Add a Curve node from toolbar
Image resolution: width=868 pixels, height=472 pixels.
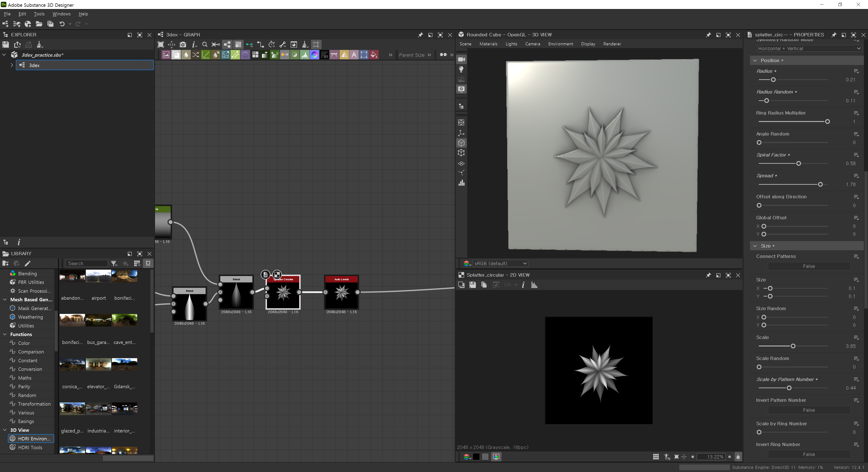(205, 55)
